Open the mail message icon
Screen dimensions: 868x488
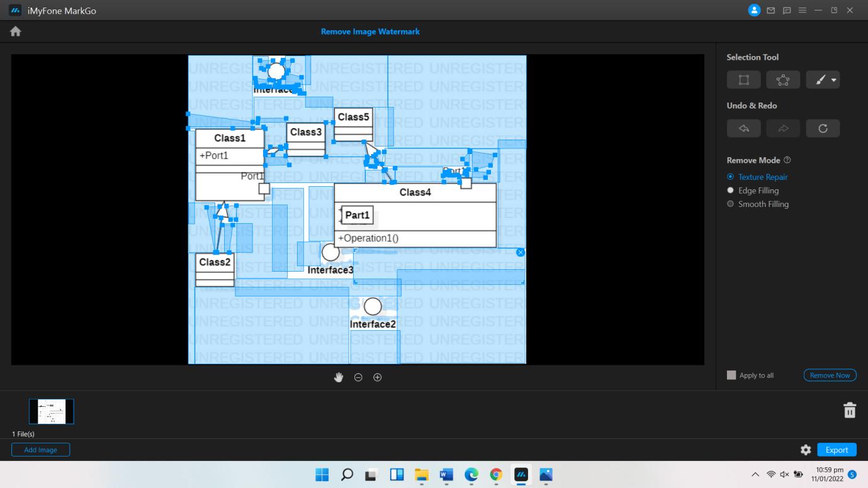pyautogui.click(x=771, y=11)
